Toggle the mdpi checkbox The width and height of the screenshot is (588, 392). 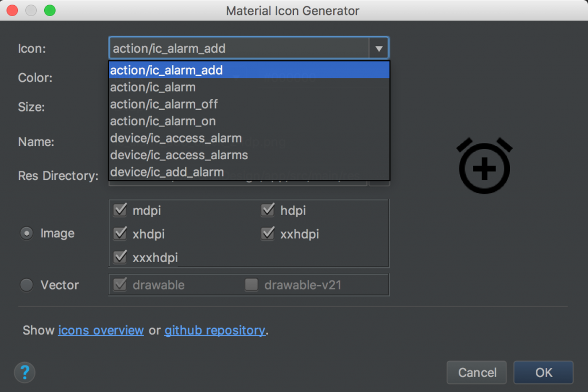[120, 210]
